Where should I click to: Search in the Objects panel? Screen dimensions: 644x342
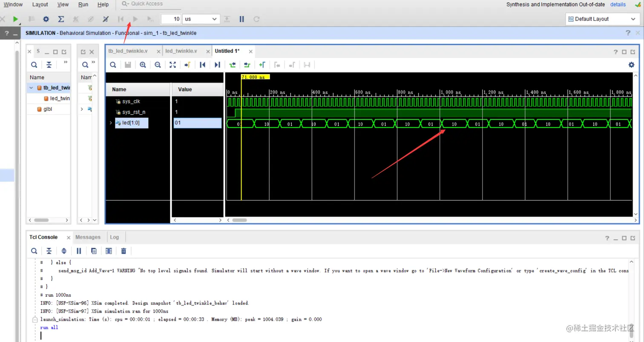click(85, 65)
